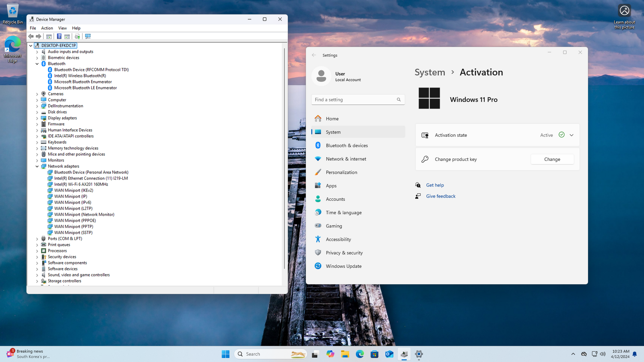Screen dimensions: 644x362
Task: Open Windows Update settings page
Action: [x=358, y=266]
